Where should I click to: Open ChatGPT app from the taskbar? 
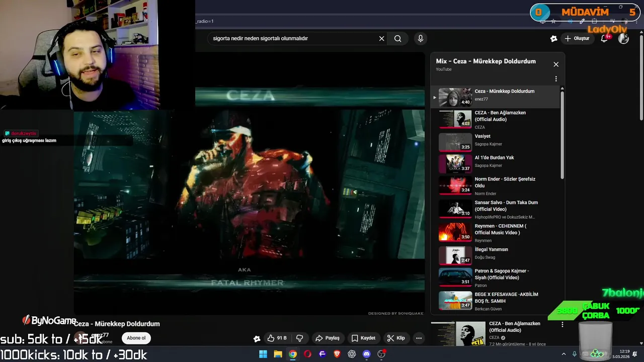[x=352, y=354]
